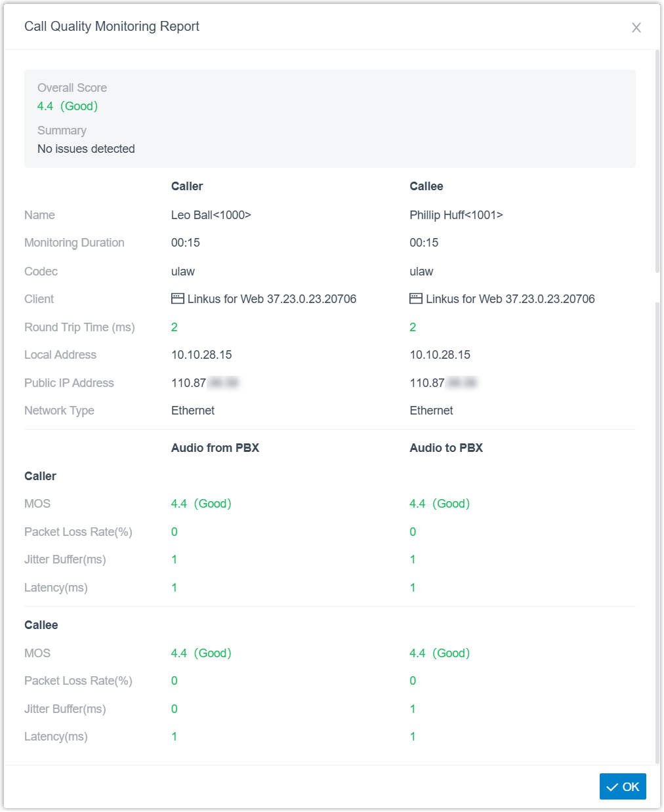The height and width of the screenshot is (812, 664).
Task: Click Callee's Monitoring Duration 00:15
Action: (424, 243)
